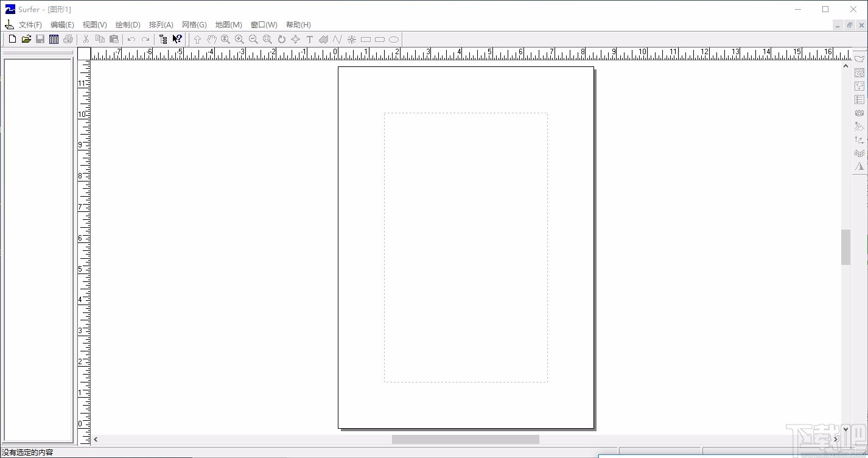868x458 pixels.
Task: Open a file with the folder icon
Action: 26,39
